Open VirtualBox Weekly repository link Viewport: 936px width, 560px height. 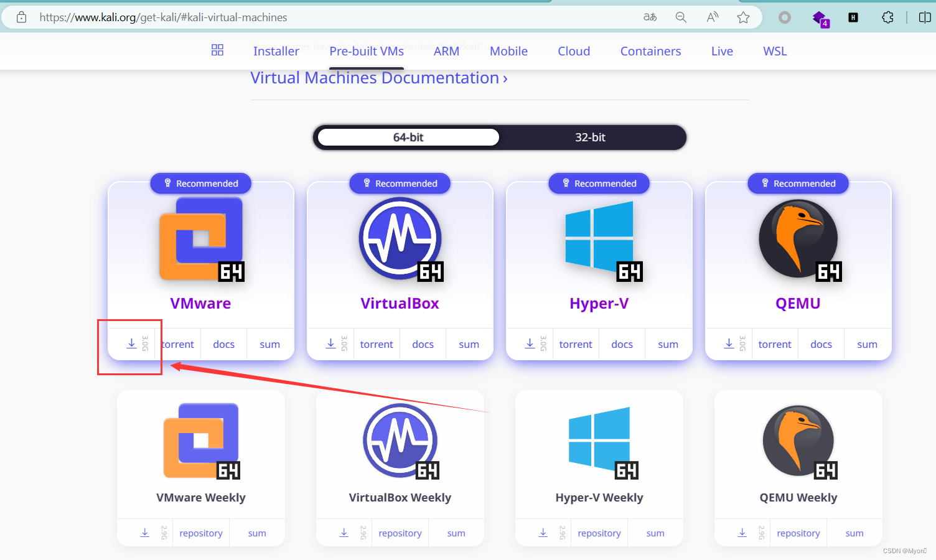(x=400, y=533)
